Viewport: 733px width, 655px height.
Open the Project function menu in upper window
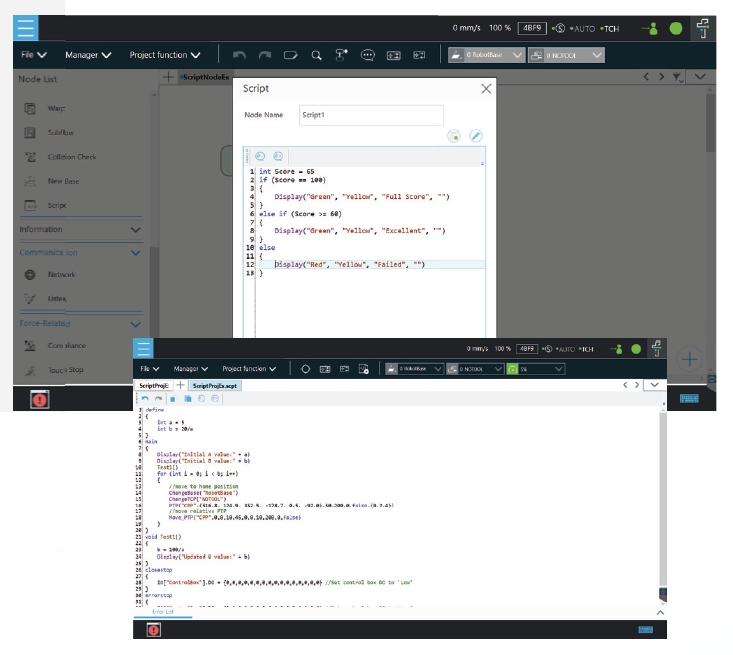pos(164,55)
